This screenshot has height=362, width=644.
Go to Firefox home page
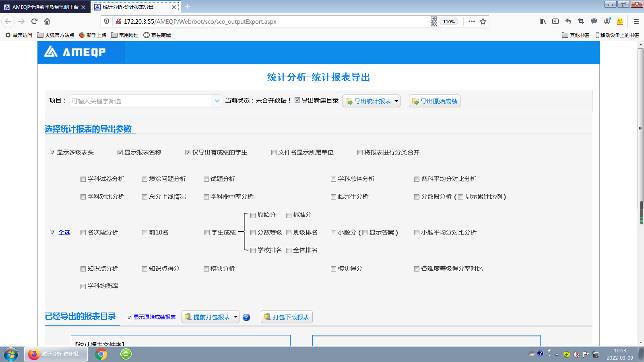pyautogui.click(x=47, y=21)
